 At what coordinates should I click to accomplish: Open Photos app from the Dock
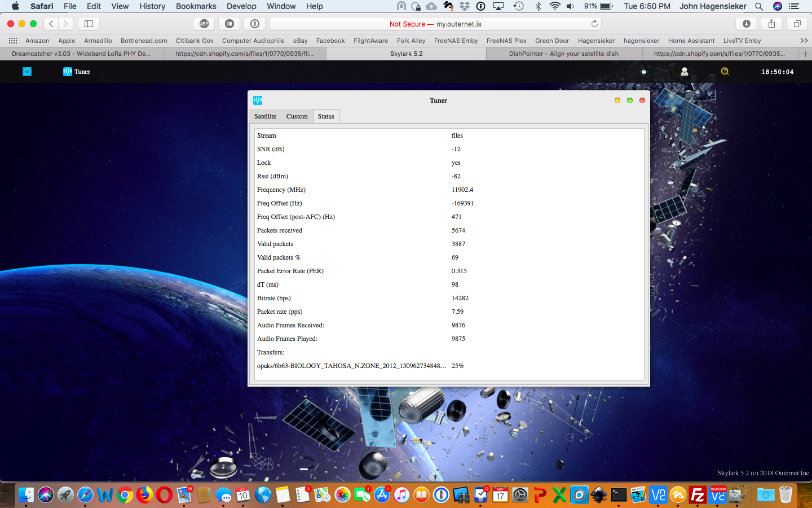[342, 495]
